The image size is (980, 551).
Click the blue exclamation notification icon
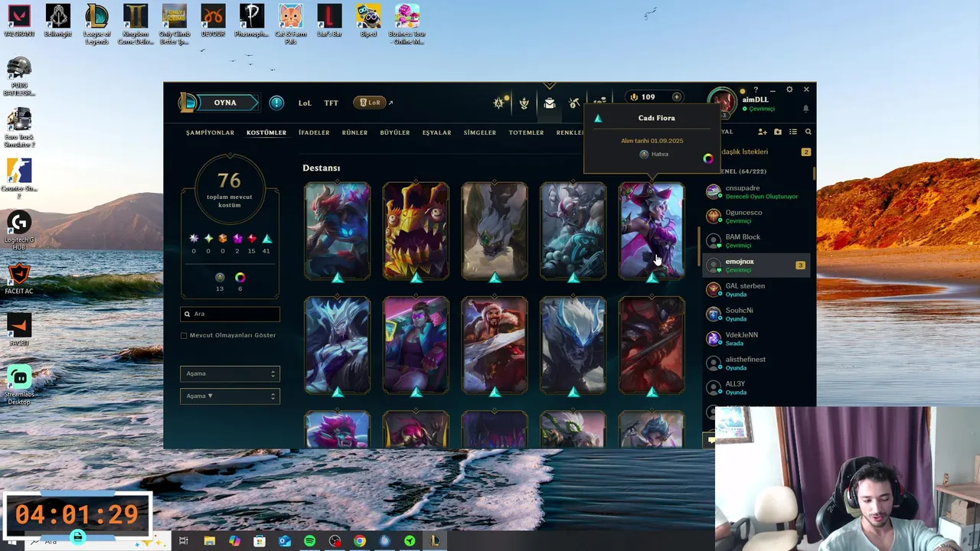pyautogui.click(x=276, y=103)
